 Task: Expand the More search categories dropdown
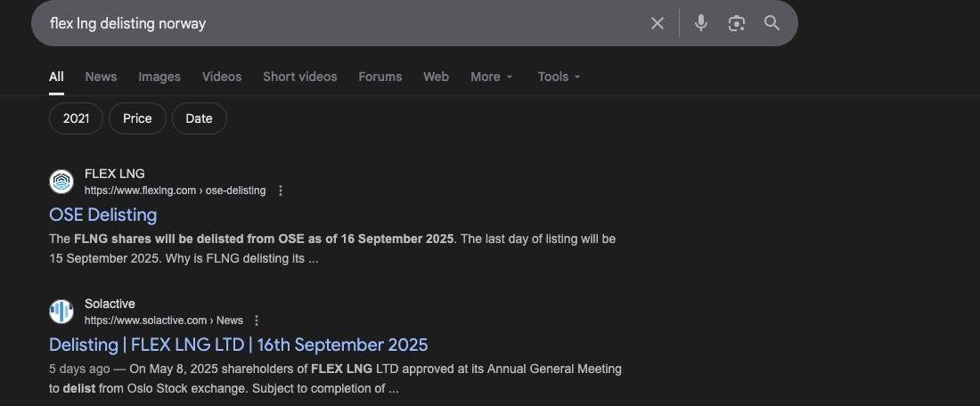[x=492, y=77]
